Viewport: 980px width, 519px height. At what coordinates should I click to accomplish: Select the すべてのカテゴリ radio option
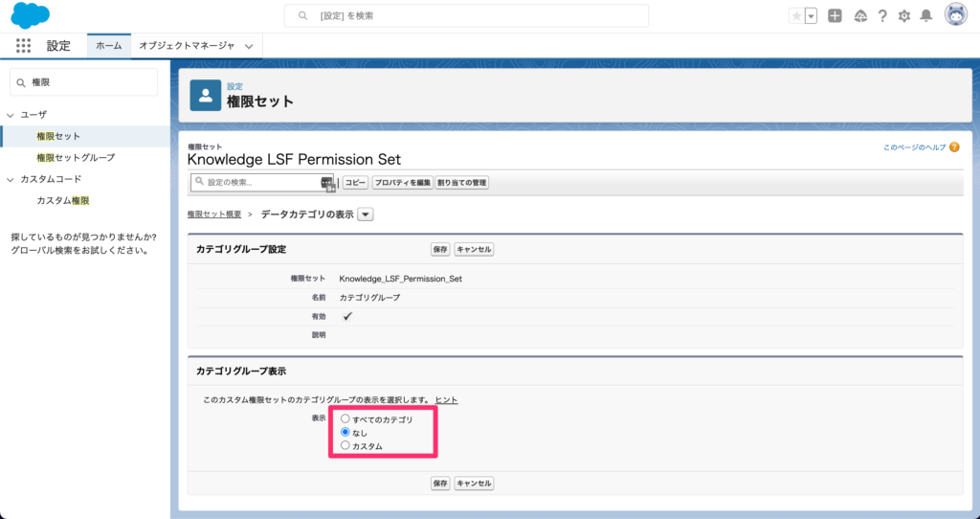tap(345, 419)
